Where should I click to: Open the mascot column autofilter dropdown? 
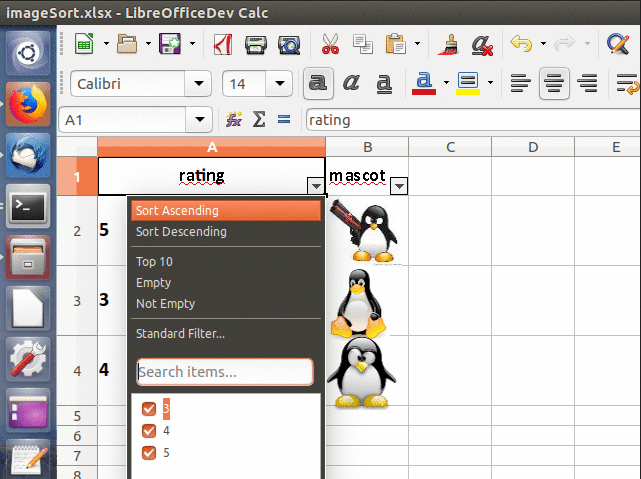tap(399, 186)
